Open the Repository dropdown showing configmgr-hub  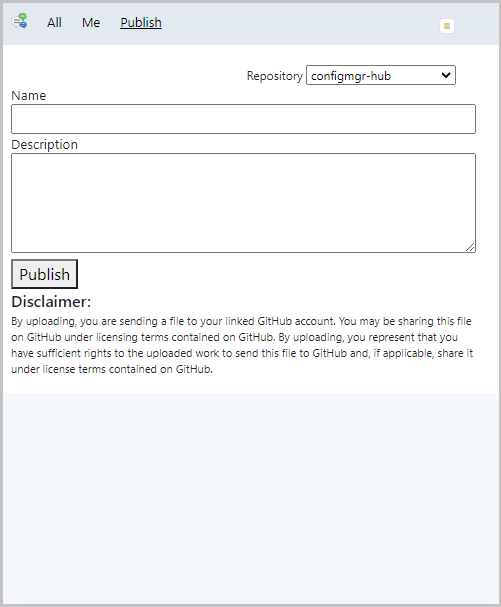pyautogui.click(x=381, y=75)
